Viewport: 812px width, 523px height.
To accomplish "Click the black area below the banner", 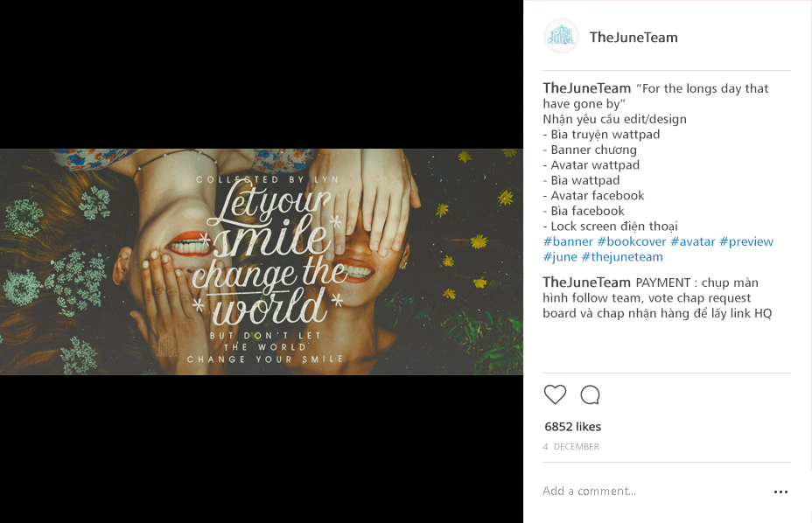I will coord(262,449).
